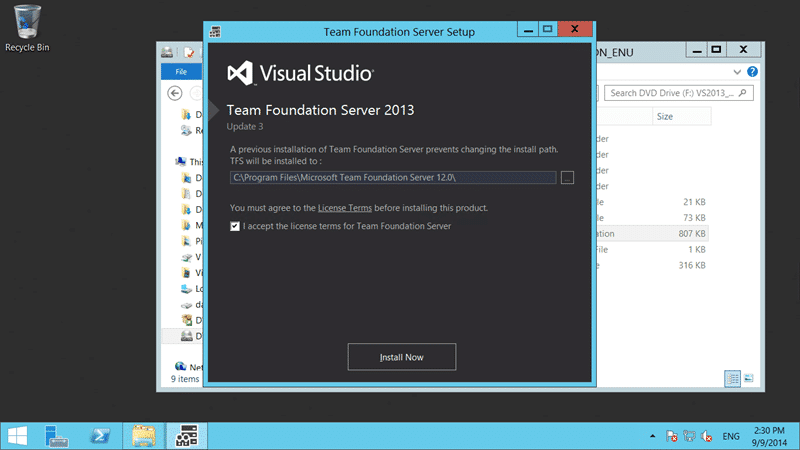The width and height of the screenshot is (800, 450).
Task: Close the Team Foundation Server Setup window
Action: click(574, 29)
